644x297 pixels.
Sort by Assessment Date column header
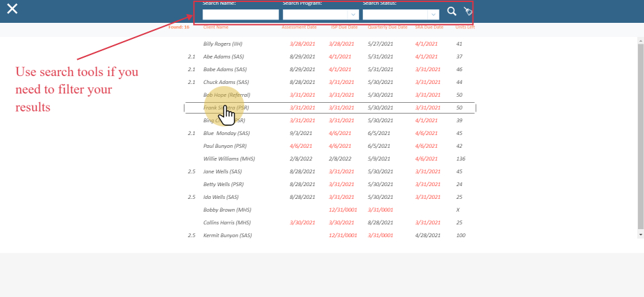pos(299,28)
